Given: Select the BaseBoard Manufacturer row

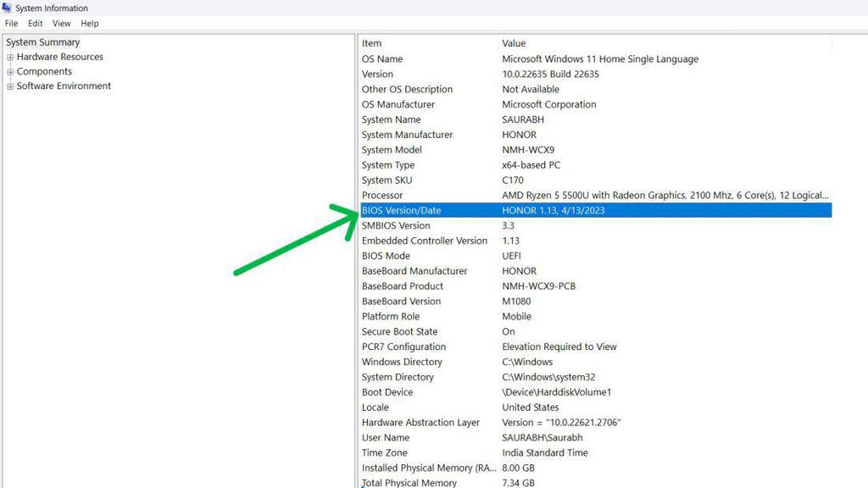Looking at the screenshot, I should coord(596,270).
